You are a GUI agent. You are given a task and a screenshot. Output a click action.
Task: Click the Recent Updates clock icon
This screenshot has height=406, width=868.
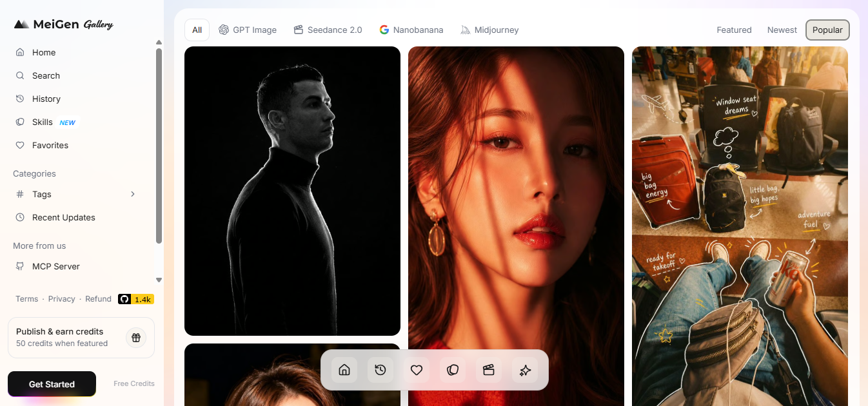coord(20,217)
